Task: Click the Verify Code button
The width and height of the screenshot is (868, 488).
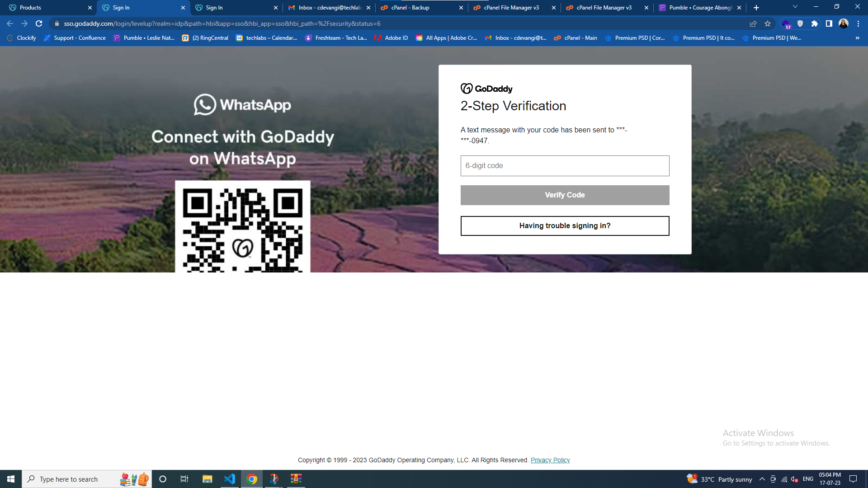Action: (x=565, y=195)
